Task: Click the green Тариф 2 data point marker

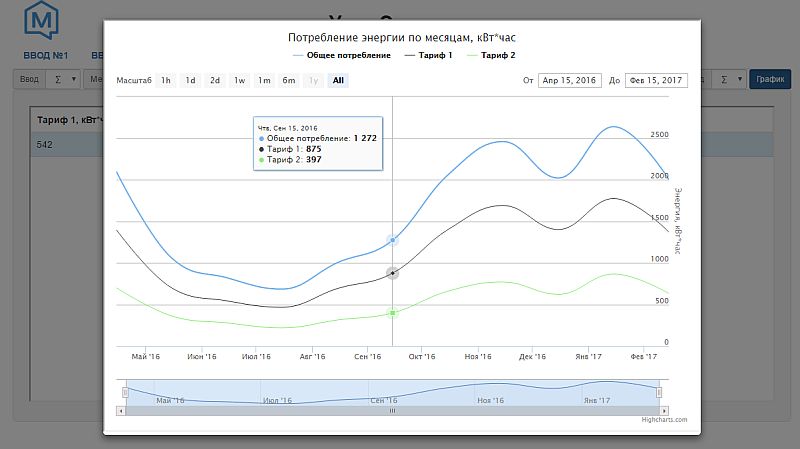Action: [x=393, y=313]
